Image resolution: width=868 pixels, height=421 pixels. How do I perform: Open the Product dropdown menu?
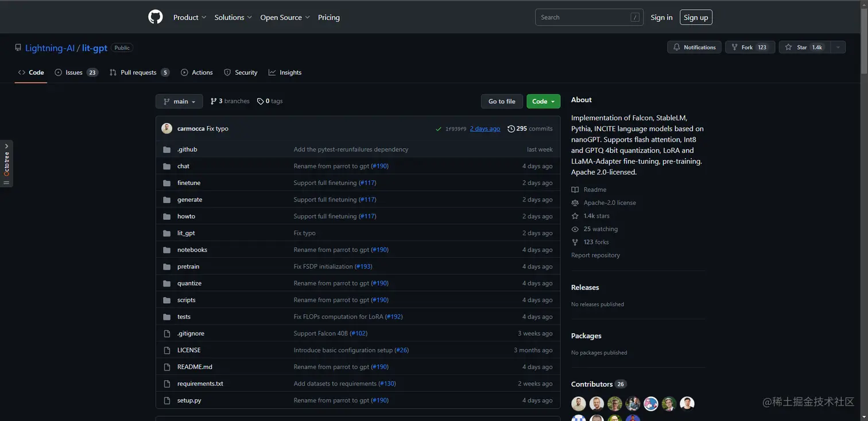189,17
